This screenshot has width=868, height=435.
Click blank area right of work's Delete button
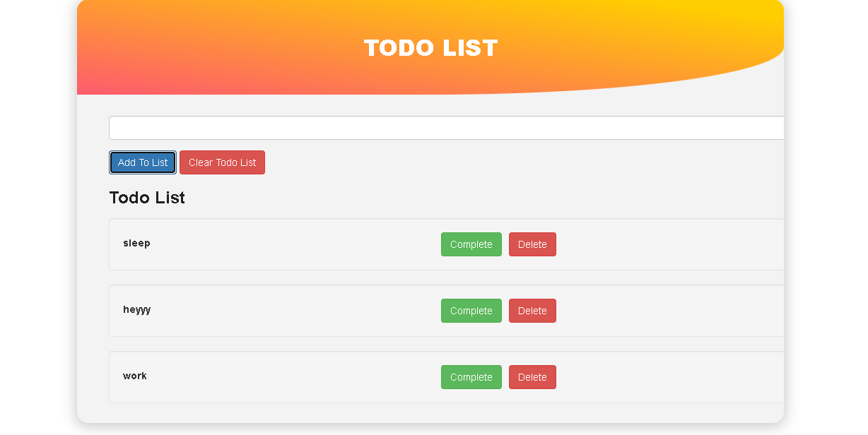[671, 377]
